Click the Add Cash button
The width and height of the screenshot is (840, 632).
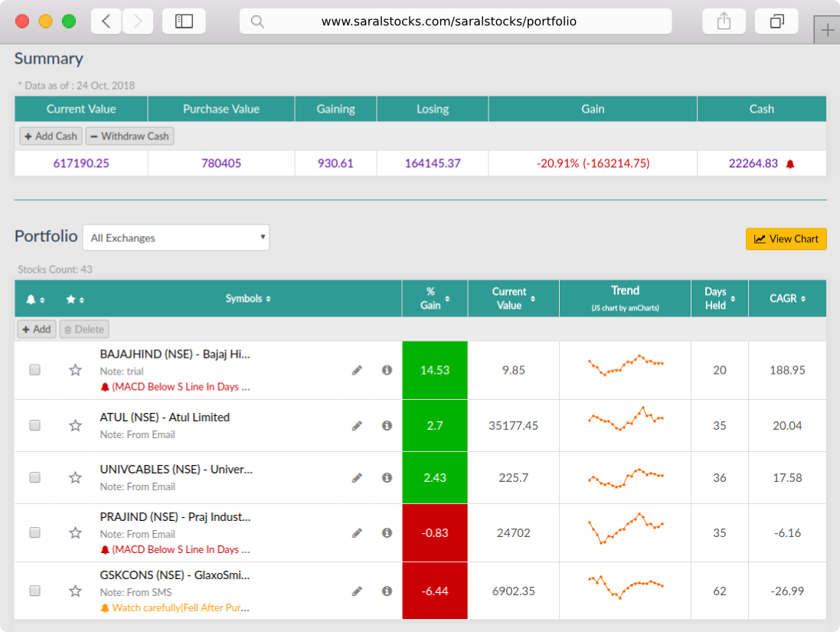[51, 136]
